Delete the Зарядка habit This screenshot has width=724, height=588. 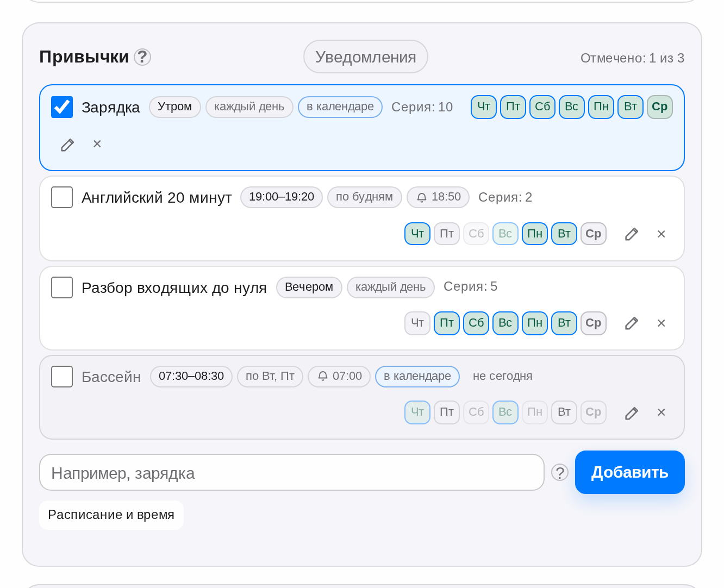click(97, 144)
